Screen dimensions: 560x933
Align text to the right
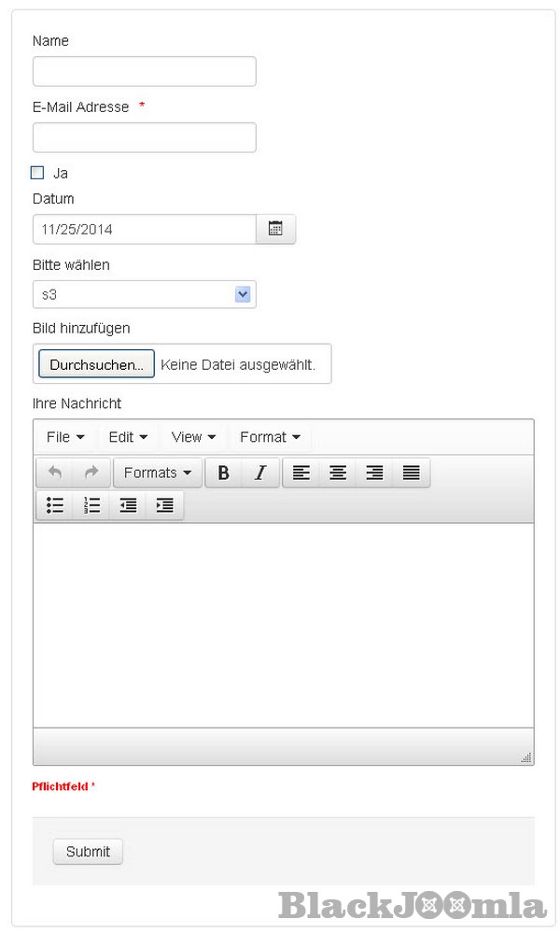[374, 473]
